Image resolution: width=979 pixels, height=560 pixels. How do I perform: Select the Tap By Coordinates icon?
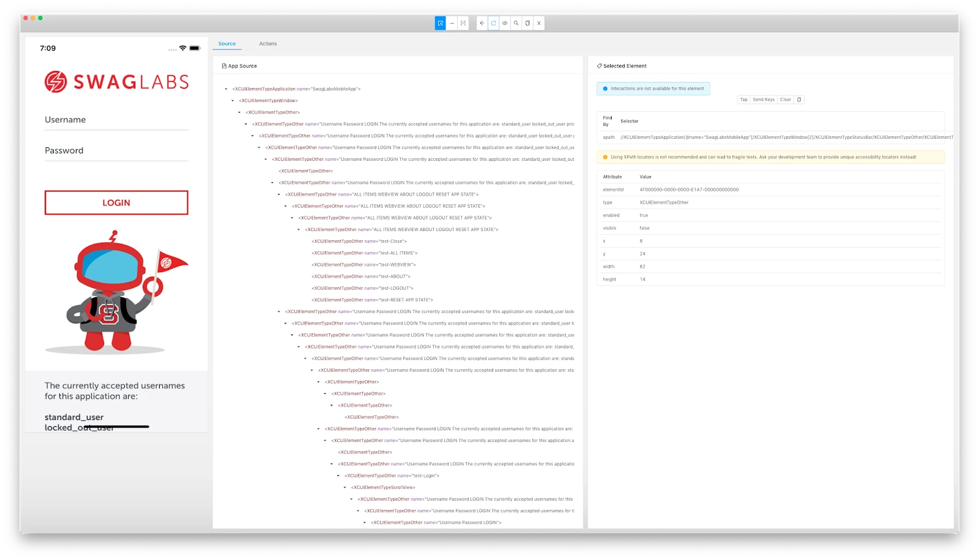tap(463, 23)
